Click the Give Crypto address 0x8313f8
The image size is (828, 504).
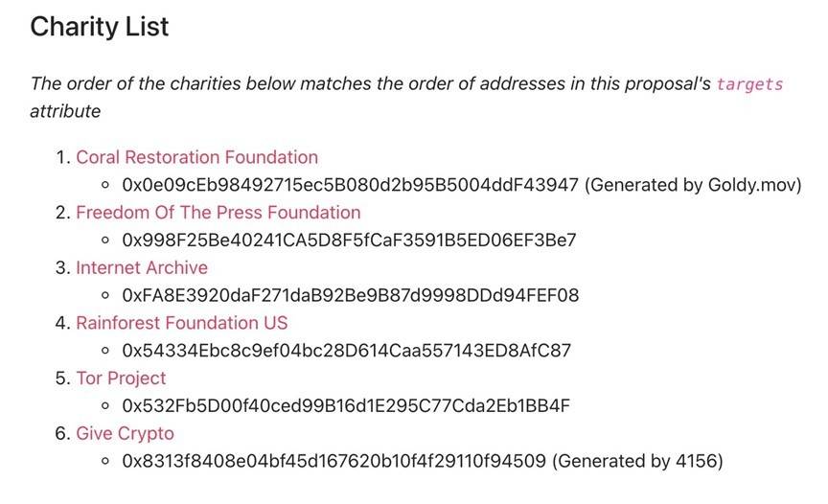click(x=333, y=461)
